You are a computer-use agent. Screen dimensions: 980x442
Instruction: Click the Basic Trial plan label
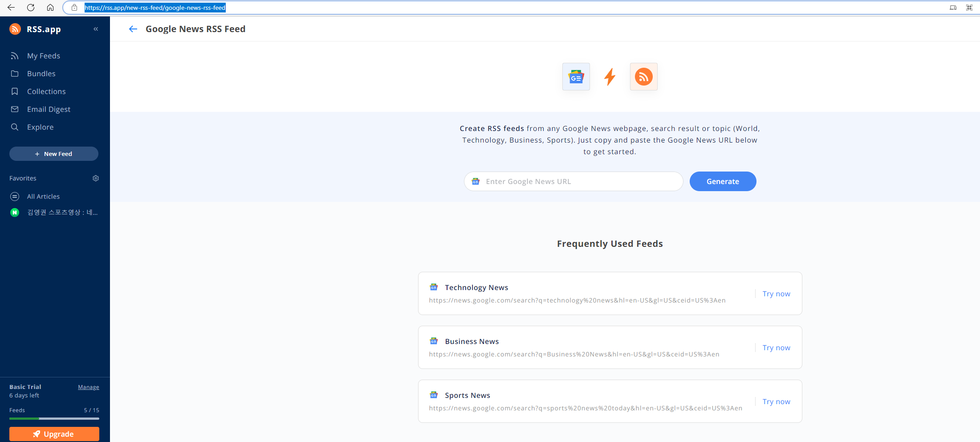coord(25,387)
